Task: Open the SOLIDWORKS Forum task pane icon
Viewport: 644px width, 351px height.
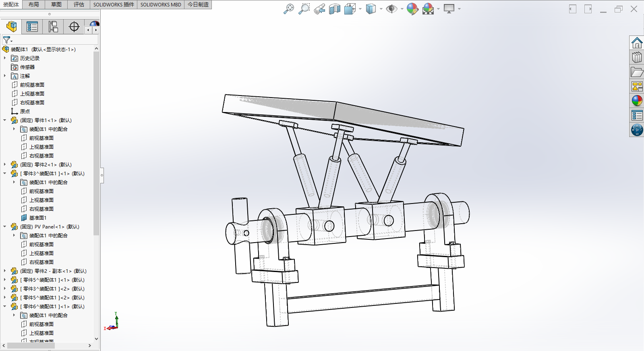Action: point(637,130)
